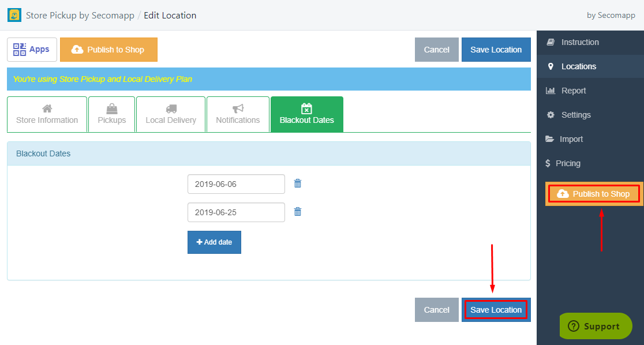
Task: Click the sidebar Publish to Shop button
Action: [594, 194]
